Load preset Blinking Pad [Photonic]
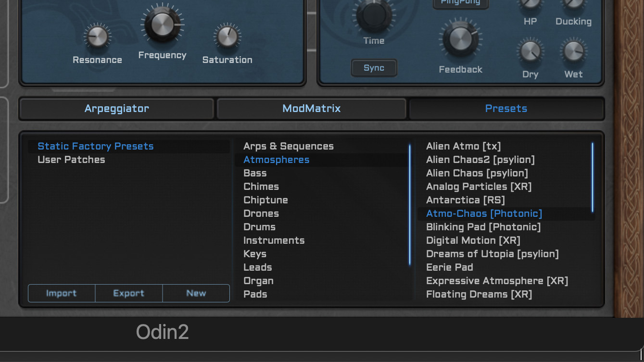644x362 pixels. click(504, 227)
